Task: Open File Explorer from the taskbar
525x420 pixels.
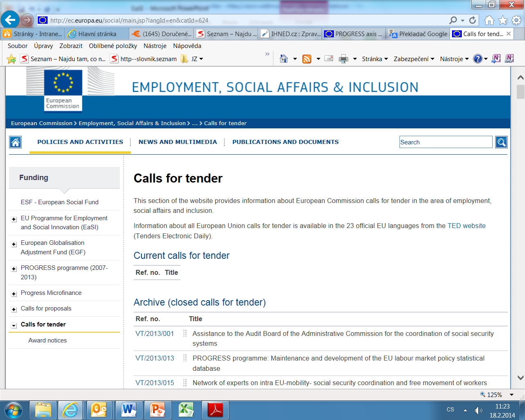Action: (43, 410)
